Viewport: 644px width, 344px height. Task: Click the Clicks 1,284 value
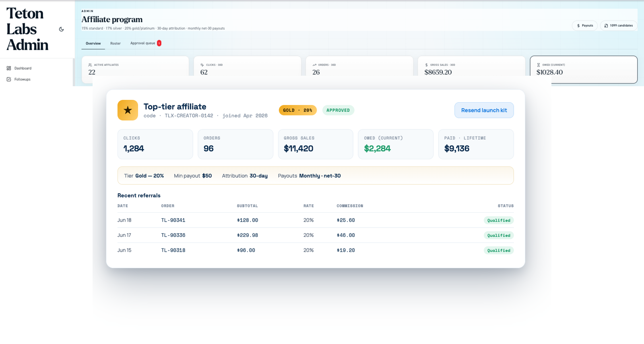tap(134, 149)
